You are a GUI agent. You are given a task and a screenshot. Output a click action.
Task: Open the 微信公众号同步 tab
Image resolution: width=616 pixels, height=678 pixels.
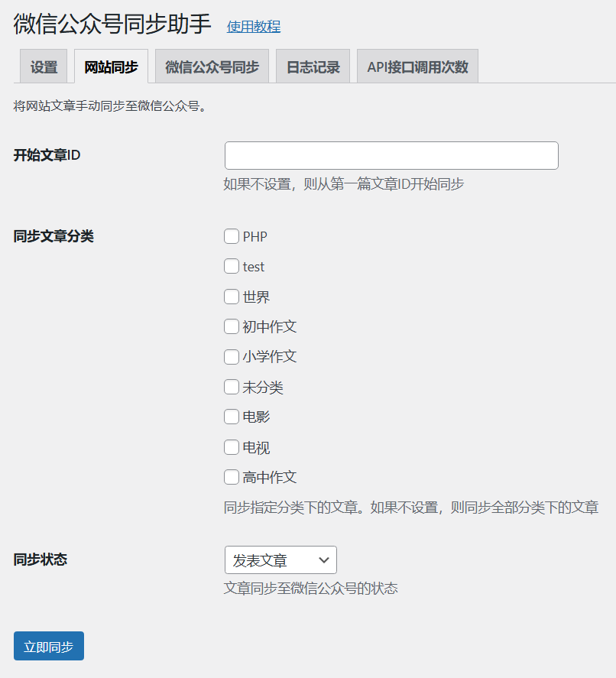click(212, 67)
